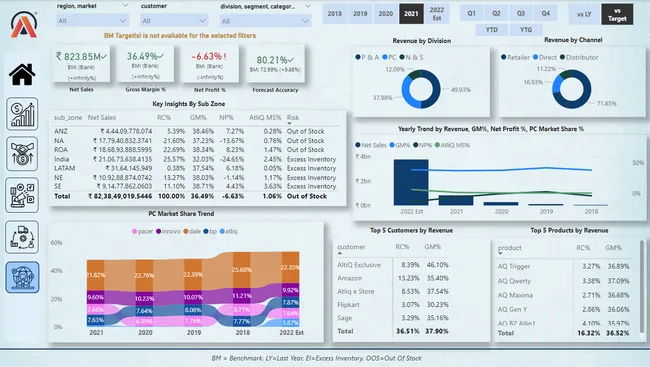Select year 2020
The width and height of the screenshot is (650, 367).
pyautogui.click(x=386, y=14)
